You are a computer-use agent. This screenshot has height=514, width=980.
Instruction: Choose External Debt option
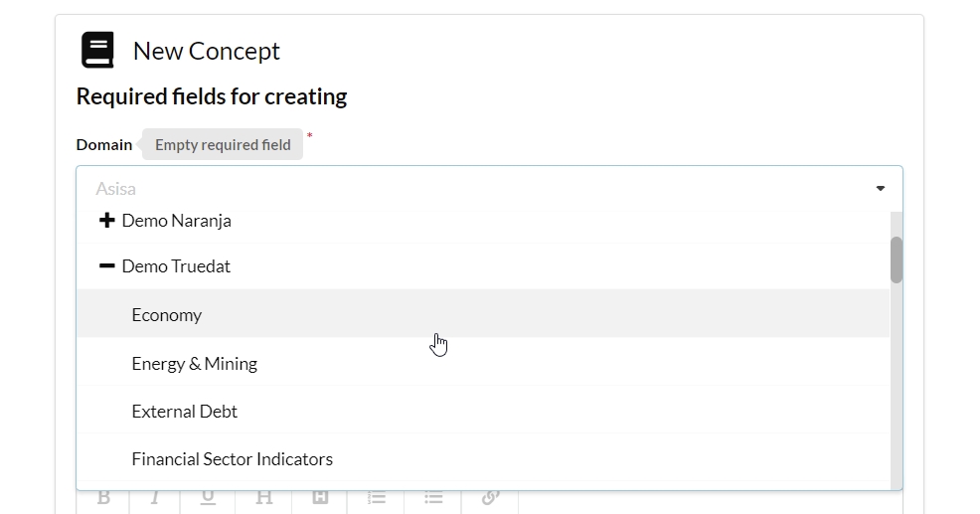coord(185,412)
